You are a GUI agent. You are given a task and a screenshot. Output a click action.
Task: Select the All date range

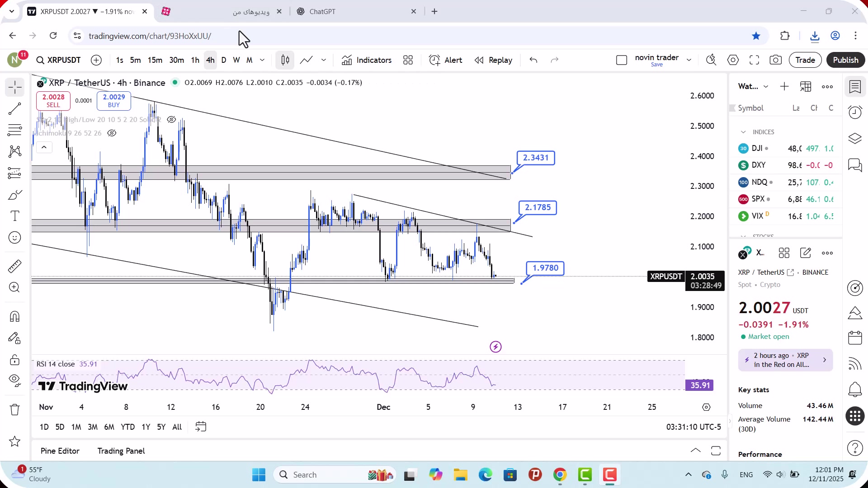pos(177,427)
